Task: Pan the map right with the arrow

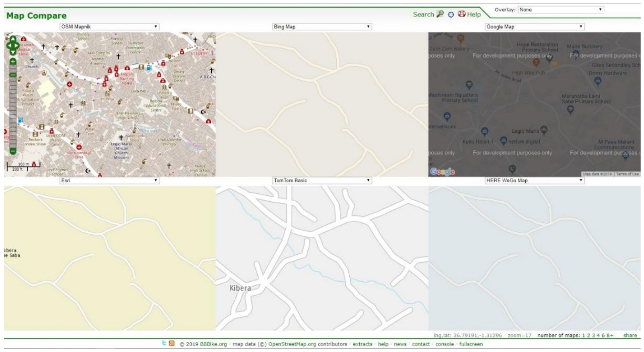Action: click(17, 45)
